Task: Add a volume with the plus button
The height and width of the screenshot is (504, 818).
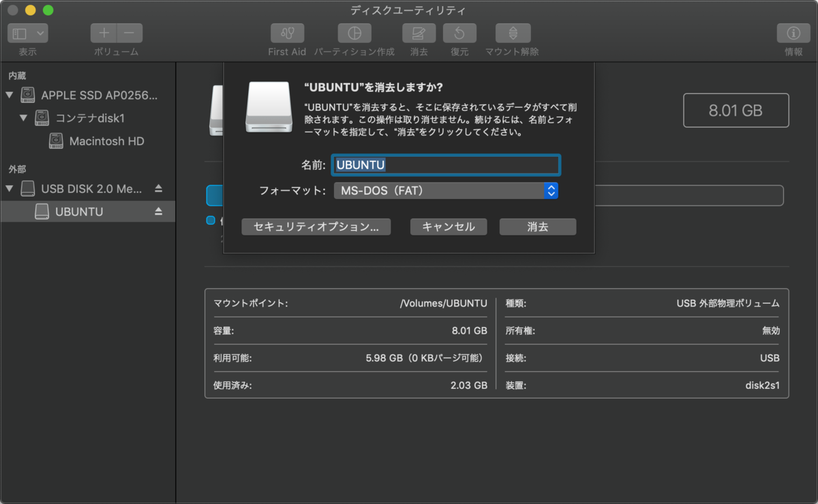Action: tap(104, 33)
